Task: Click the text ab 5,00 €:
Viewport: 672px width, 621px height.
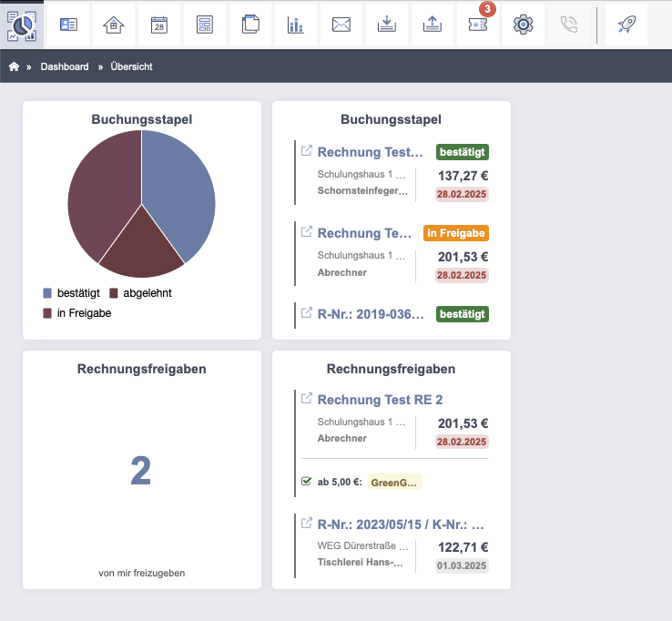Action: [x=340, y=483]
